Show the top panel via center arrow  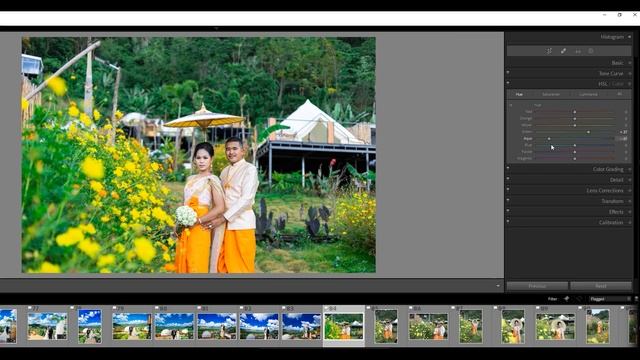(216, 29)
